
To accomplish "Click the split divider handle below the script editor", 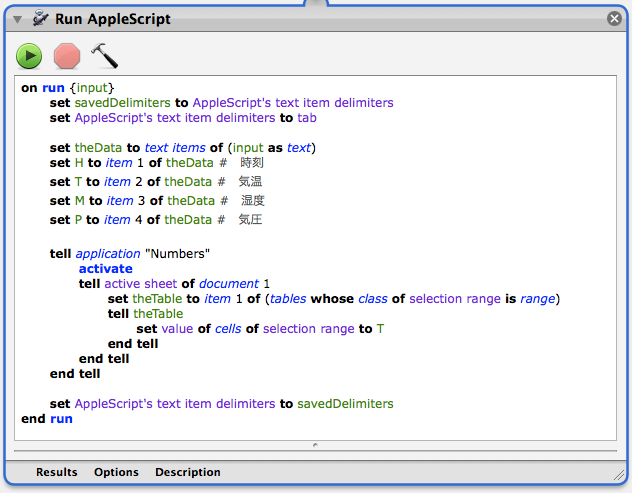I will point(316,446).
